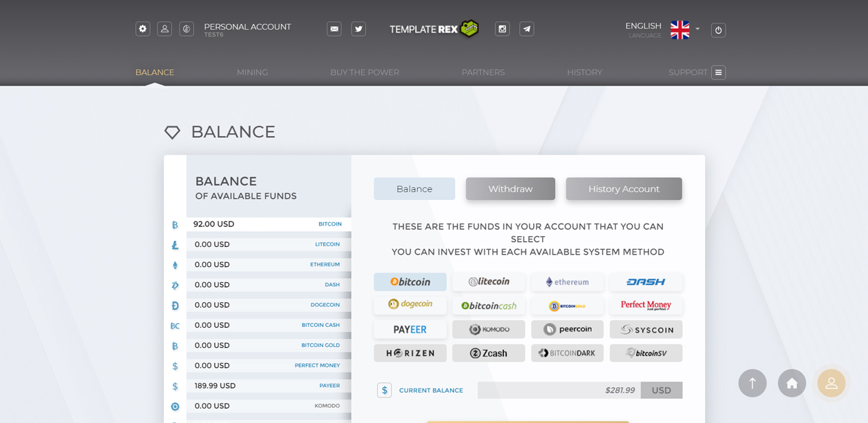Screen dimensions: 868x423
Task: Select the Bitcoin payment method logo button
Action: point(410,282)
